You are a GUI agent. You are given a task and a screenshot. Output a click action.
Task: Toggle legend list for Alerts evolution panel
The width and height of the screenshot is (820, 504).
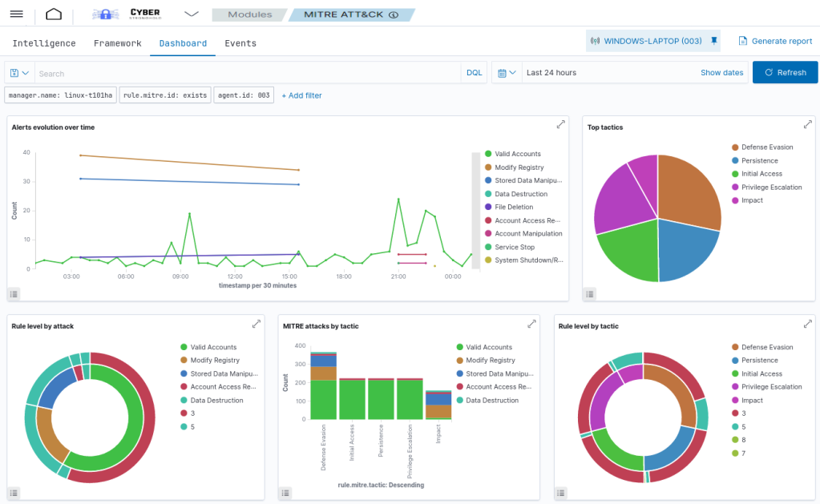coord(14,294)
